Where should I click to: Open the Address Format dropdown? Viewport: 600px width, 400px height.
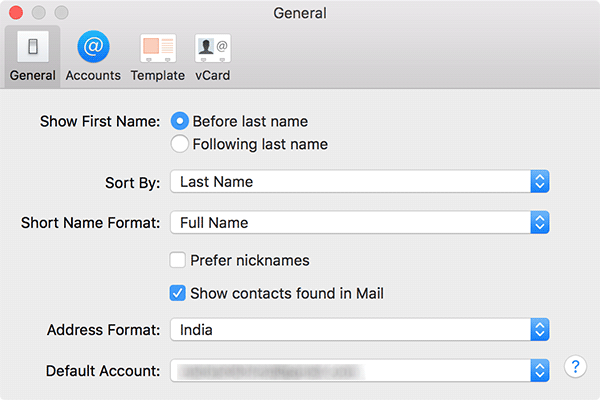[x=360, y=330]
